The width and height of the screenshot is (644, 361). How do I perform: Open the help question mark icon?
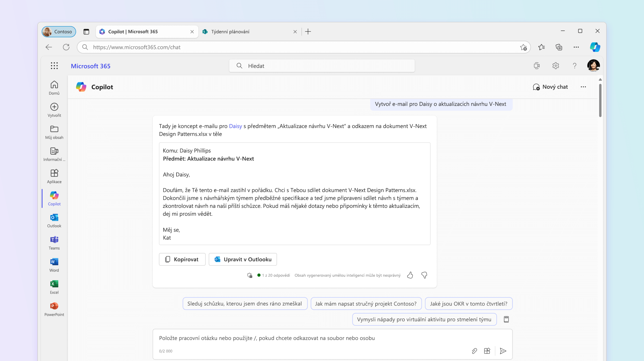[x=574, y=66]
